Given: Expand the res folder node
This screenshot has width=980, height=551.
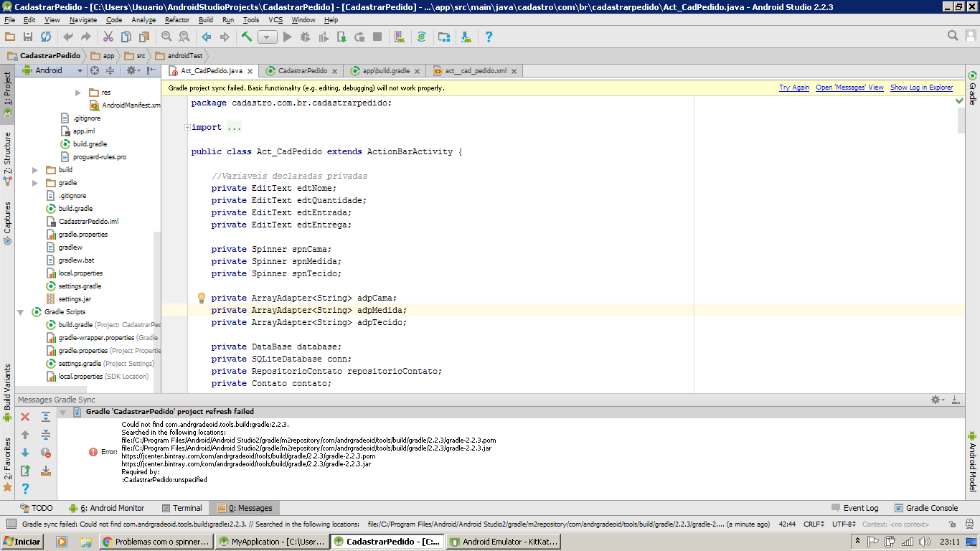Looking at the screenshot, I should coord(78,93).
